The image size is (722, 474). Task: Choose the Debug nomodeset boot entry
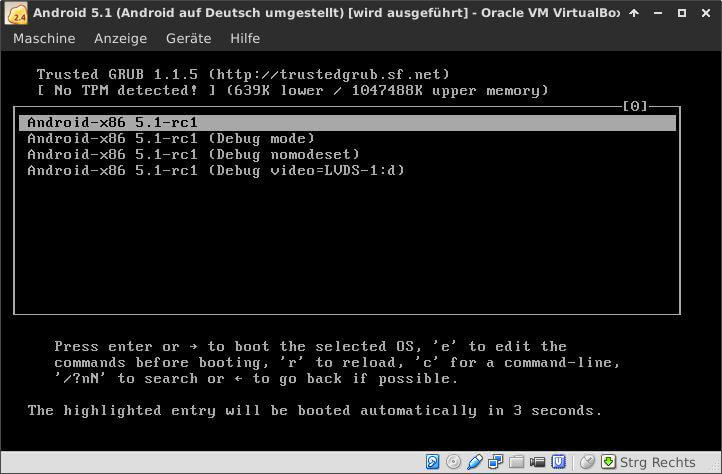[x=193, y=155]
